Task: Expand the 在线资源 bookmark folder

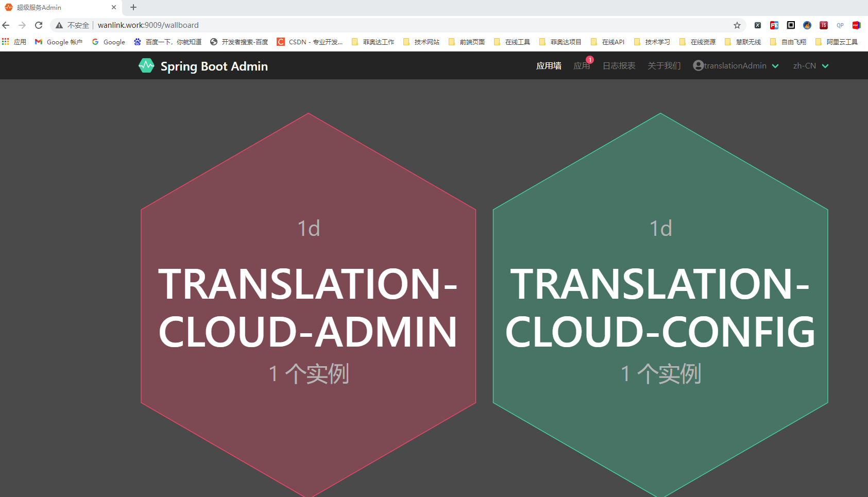Action: [x=697, y=42]
